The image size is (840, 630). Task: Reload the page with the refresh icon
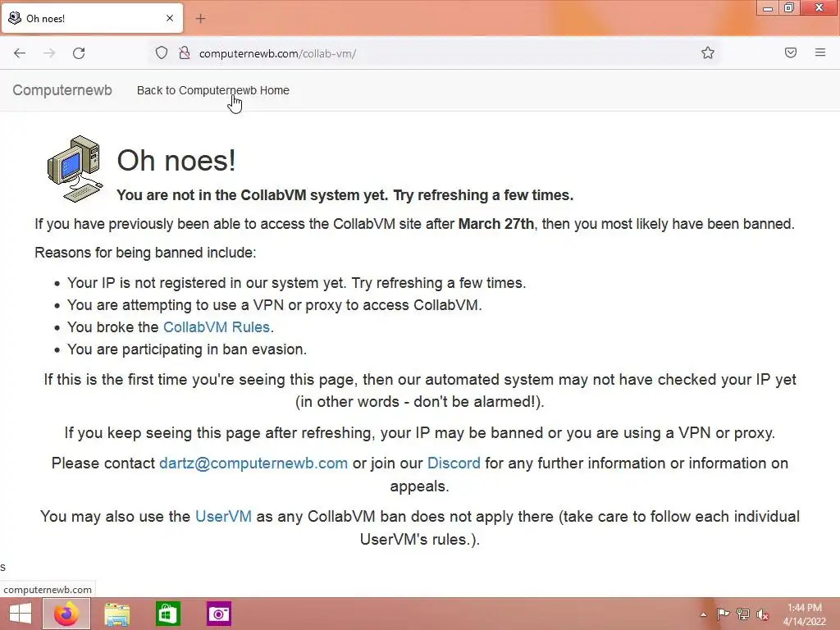point(79,53)
